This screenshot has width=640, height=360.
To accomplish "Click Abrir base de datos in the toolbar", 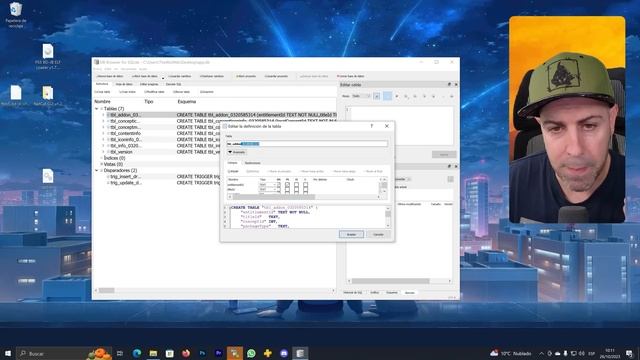I will [144, 76].
